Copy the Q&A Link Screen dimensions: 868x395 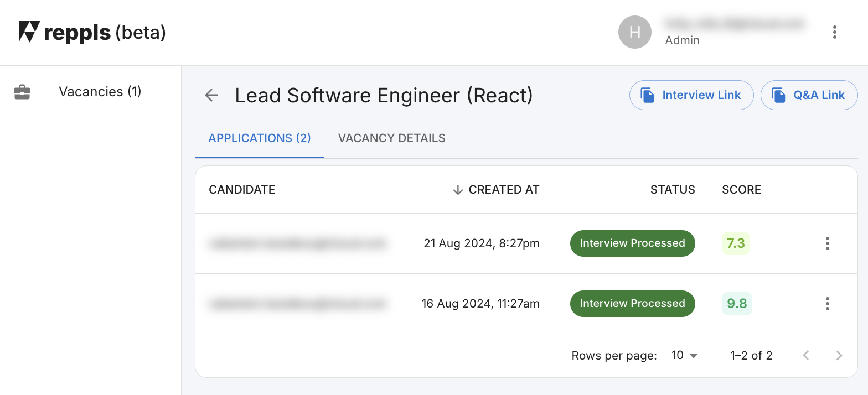click(x=808, y=95)
